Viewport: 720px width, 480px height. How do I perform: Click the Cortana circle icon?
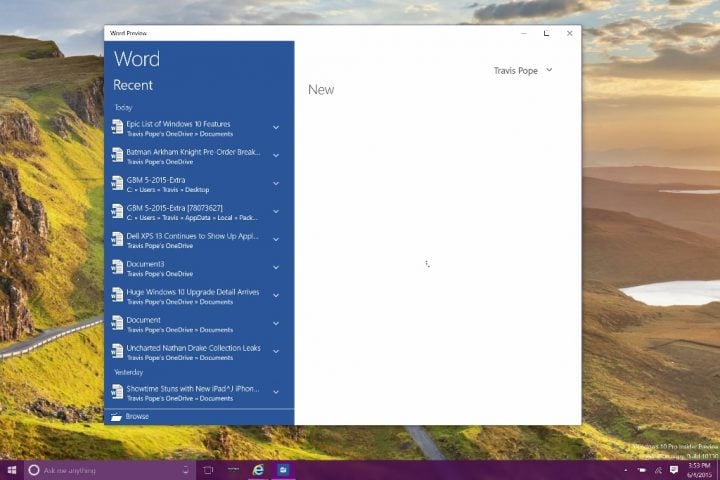click(x=34, y=470)
